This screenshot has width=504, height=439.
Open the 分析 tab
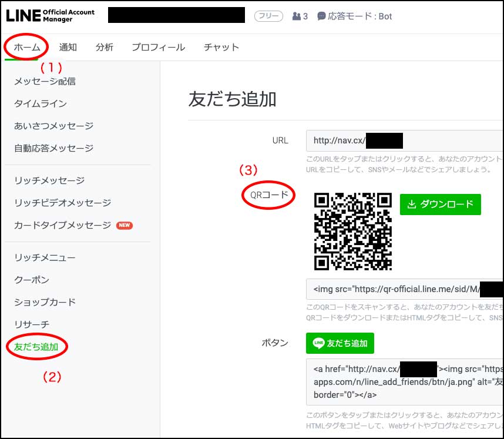[104, 48]
